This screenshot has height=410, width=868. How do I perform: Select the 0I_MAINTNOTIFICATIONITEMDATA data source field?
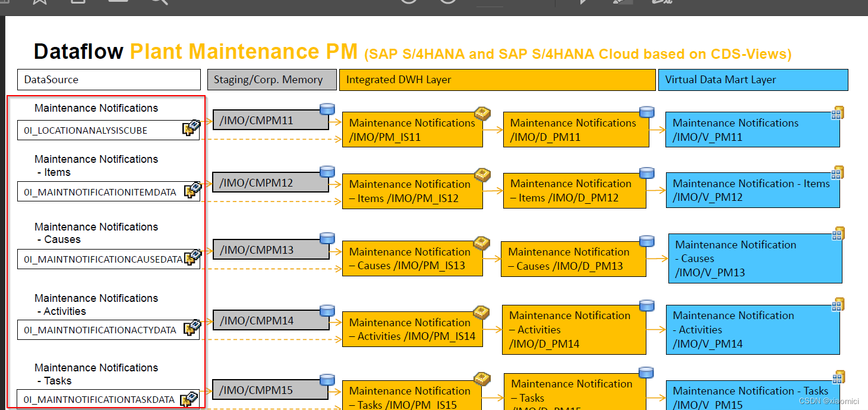(109, 192)
